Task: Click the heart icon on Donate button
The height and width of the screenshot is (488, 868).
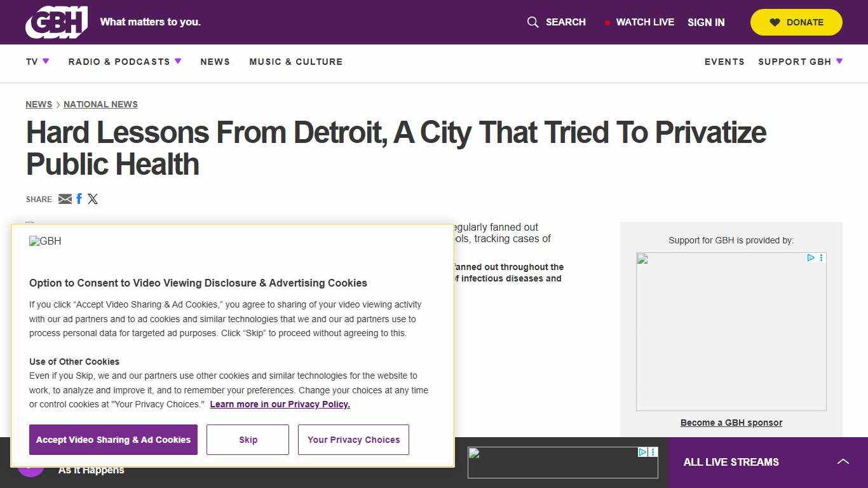Action: click(x=775, y=22)
